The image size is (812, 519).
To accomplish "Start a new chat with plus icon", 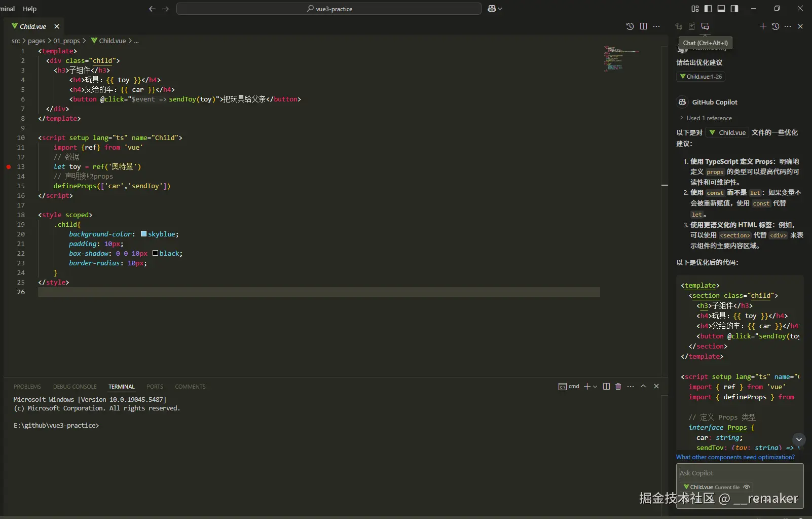I will click(762, 26).
